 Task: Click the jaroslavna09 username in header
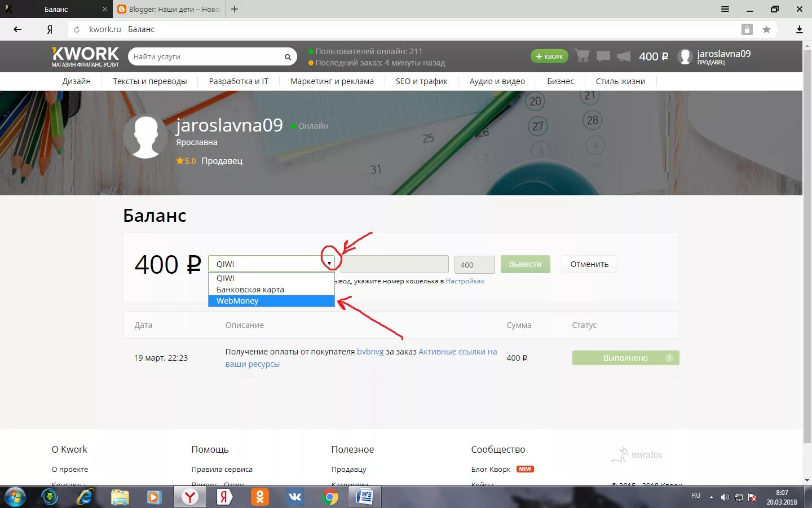pyautogui.click(x=724, y=54)
